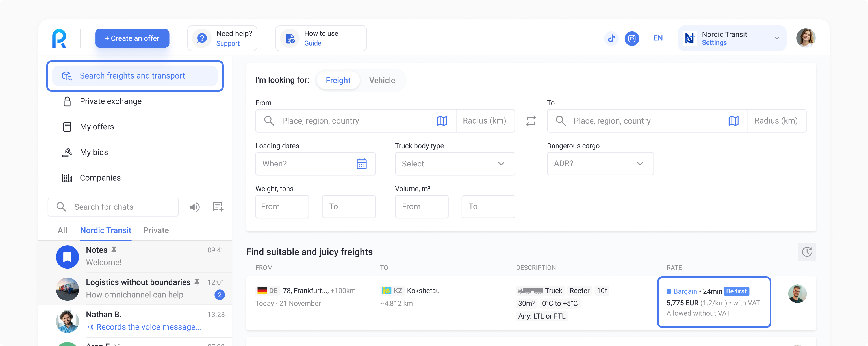The height and width of the screenshot is (346, 868).
Task: Click Volume m³ To field
Action: click(x=488, y=207)
